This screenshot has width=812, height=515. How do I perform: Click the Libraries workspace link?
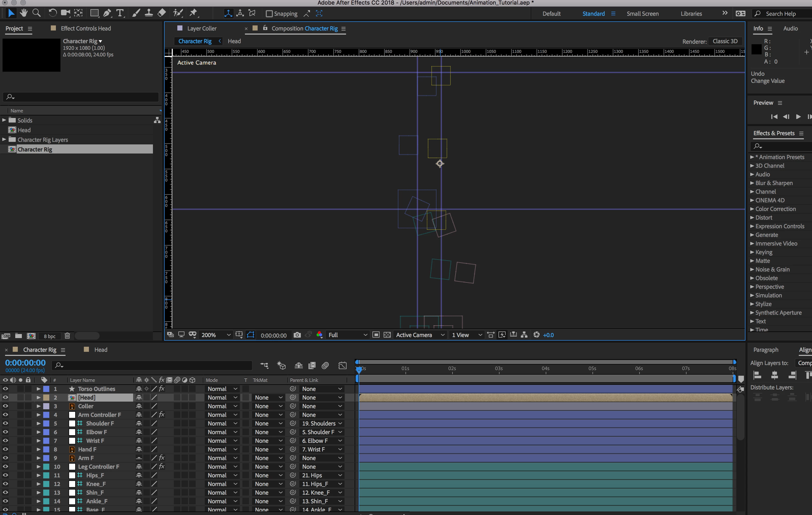(691, 14)
